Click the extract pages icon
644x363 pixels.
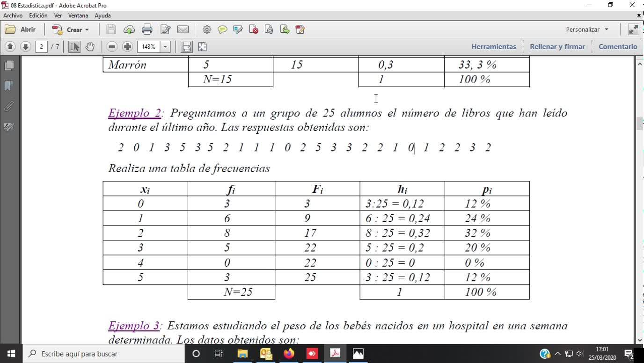285,29
